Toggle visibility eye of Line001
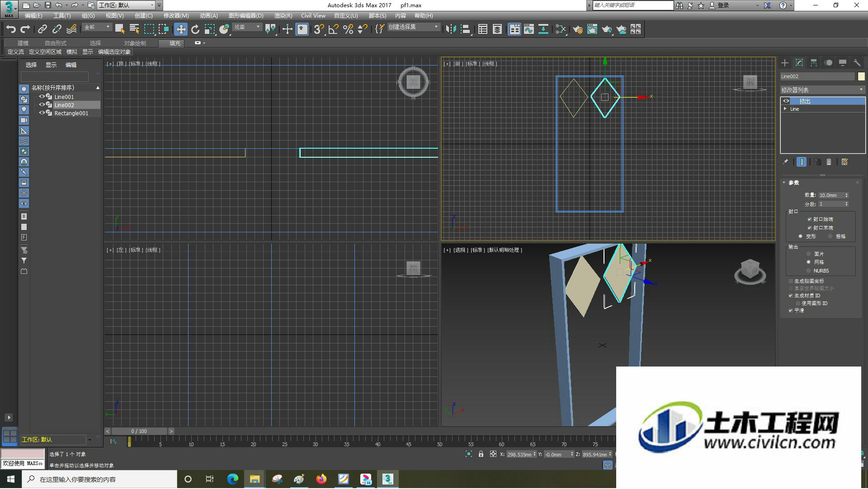Viewport: 868px width, 489px height. pyautogui.click(x=42, y=97)
